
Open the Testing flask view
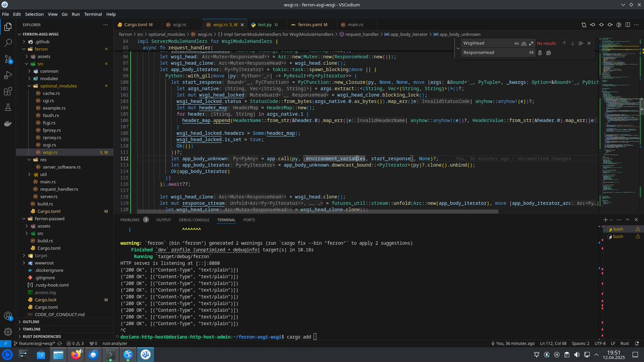click(8, 107)
